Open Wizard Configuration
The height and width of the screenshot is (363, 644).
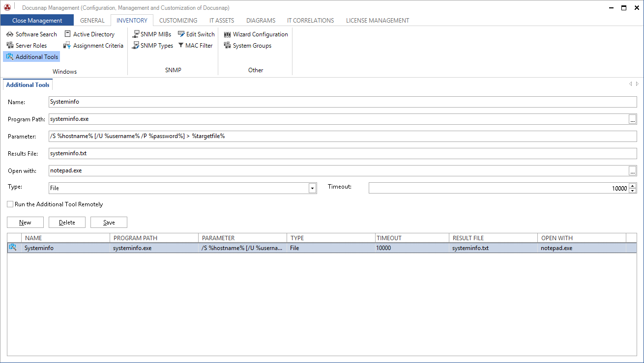point(256,34)
